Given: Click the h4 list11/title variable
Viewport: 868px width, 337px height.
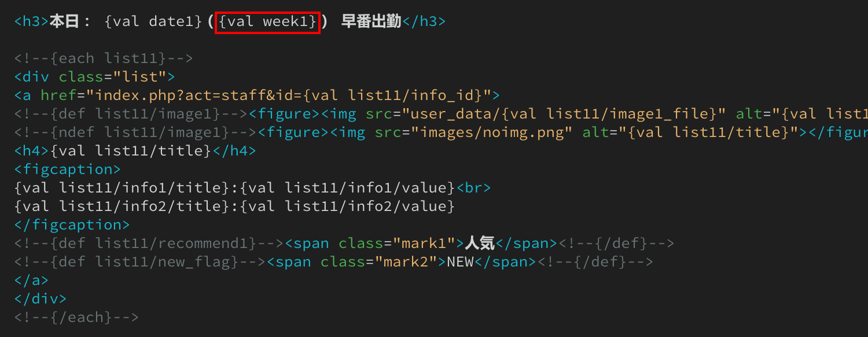Looking at the screenshot, I should [x=131, y=151].
